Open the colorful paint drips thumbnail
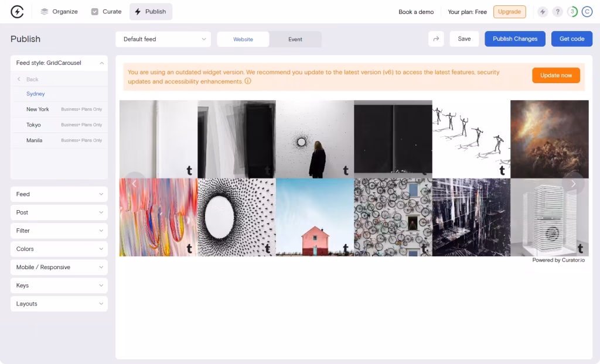 pyautogui.click(x=158, y=217)
